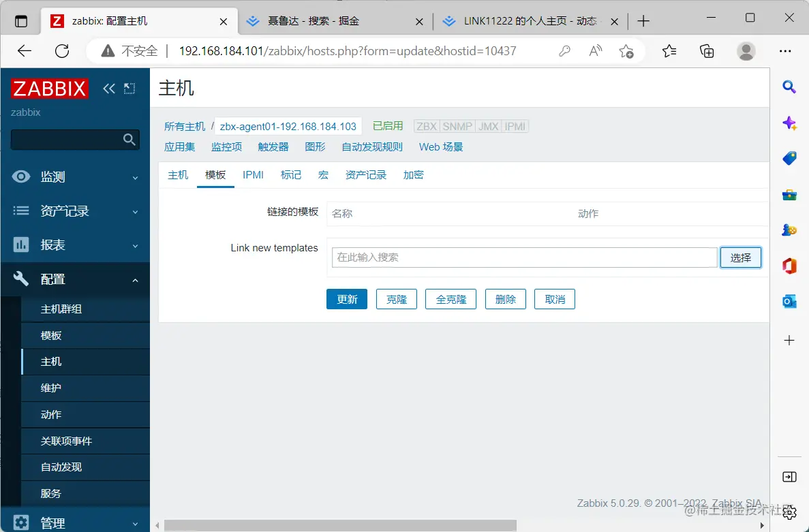Open the browser profile avatar

[746, 50]
